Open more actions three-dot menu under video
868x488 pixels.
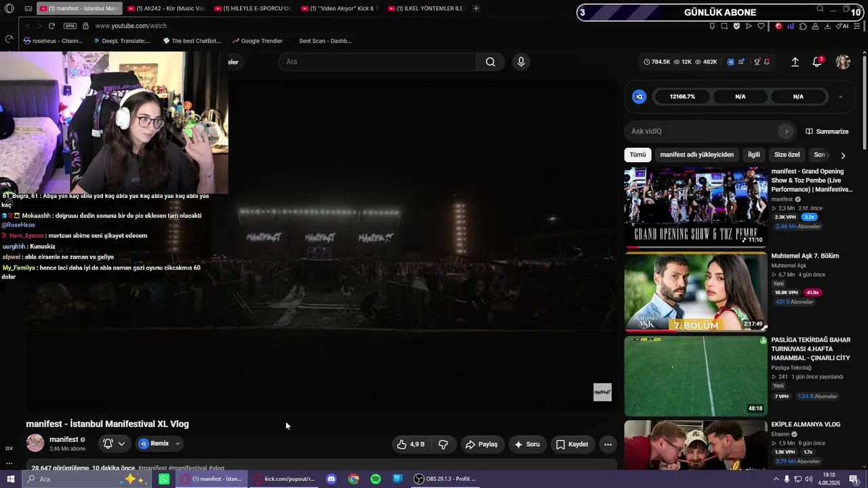point(608,444)
